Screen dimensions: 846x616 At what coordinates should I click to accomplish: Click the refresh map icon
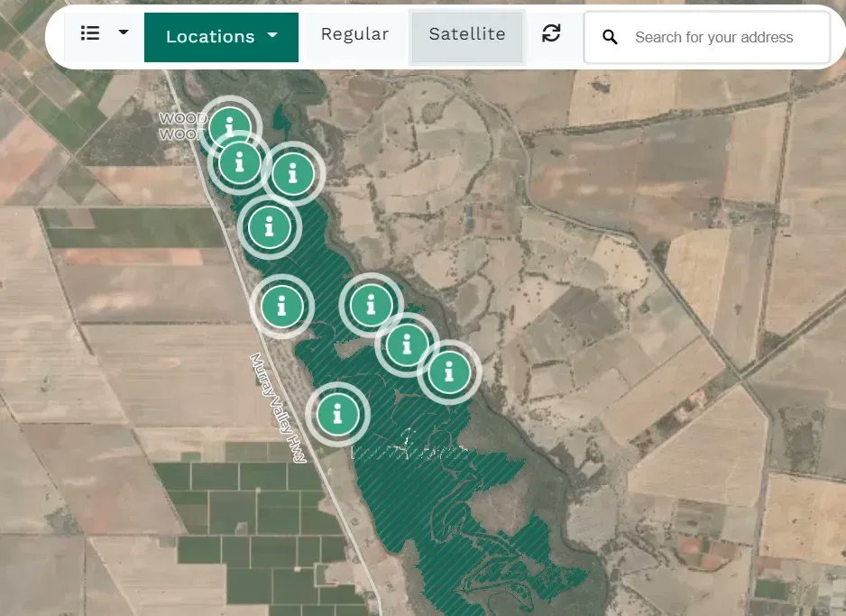551,35
